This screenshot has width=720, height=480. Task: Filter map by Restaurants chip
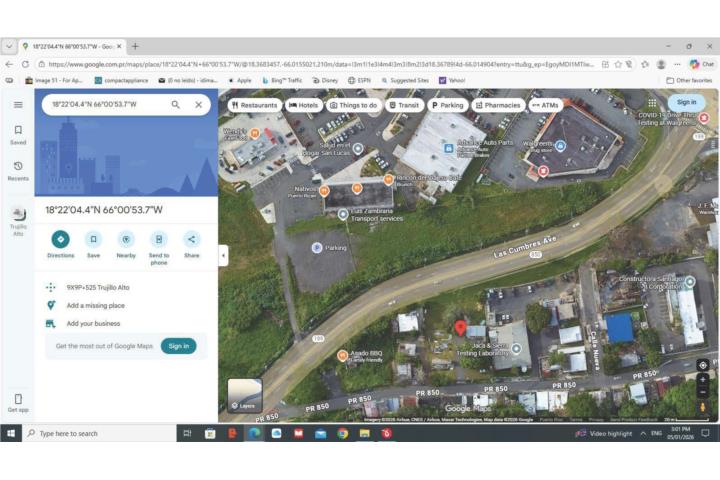pos(254,105)
